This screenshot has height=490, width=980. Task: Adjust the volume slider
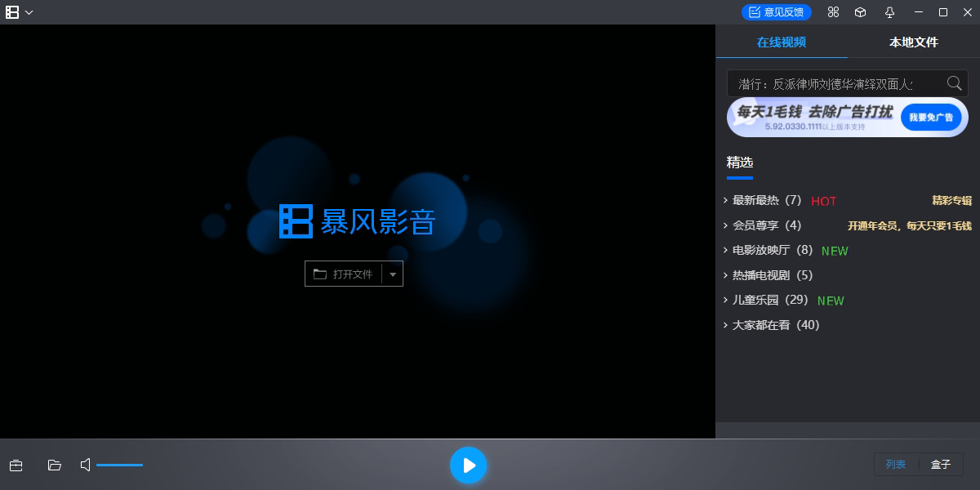pyautogui.click(x=119, y=465)
